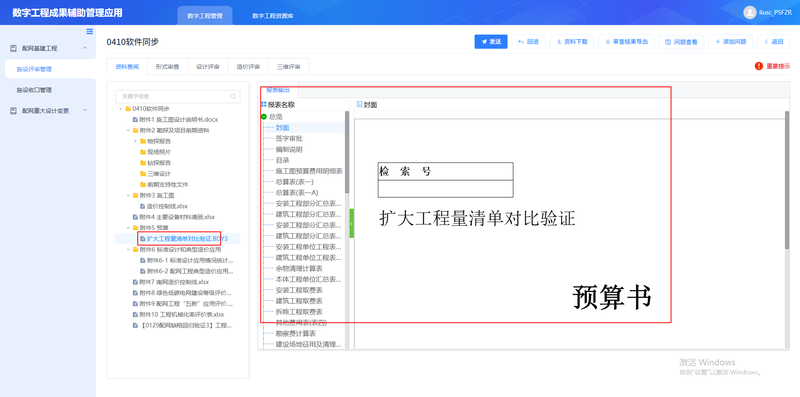Click the search magnifier in the keyword box
The width and height of the screenshot is (800, 397).
(x=233, y=96)
